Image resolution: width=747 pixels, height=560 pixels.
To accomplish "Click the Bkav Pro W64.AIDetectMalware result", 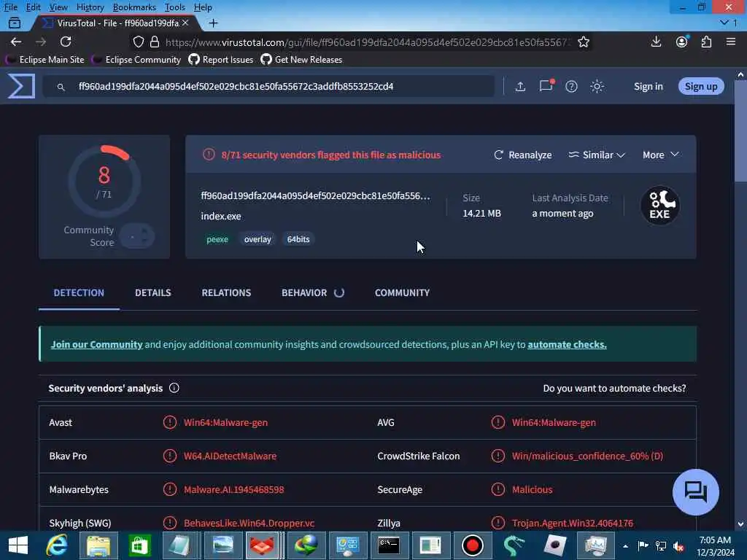I will [230, 456].
